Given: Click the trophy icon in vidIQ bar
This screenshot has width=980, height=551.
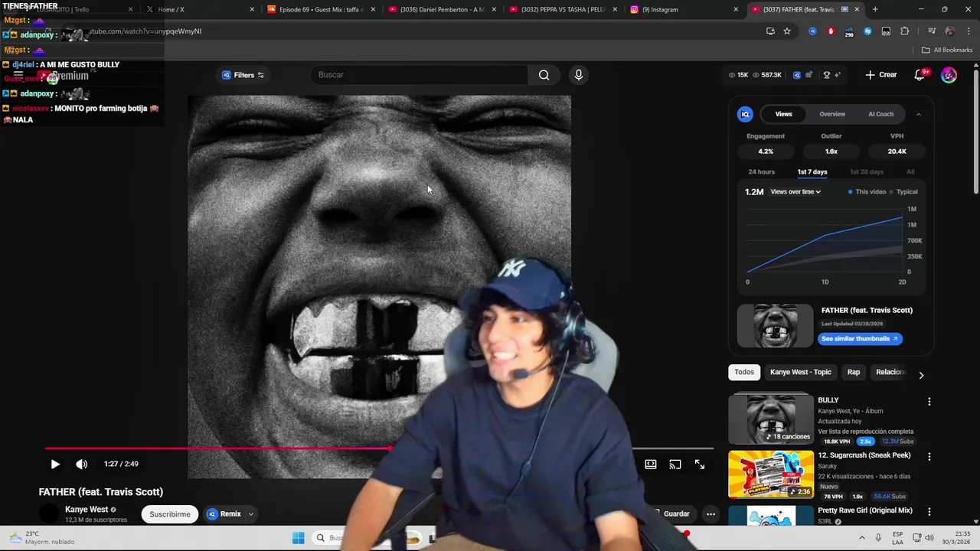Looking at the screenshot, I should click(x=826, y=75).
